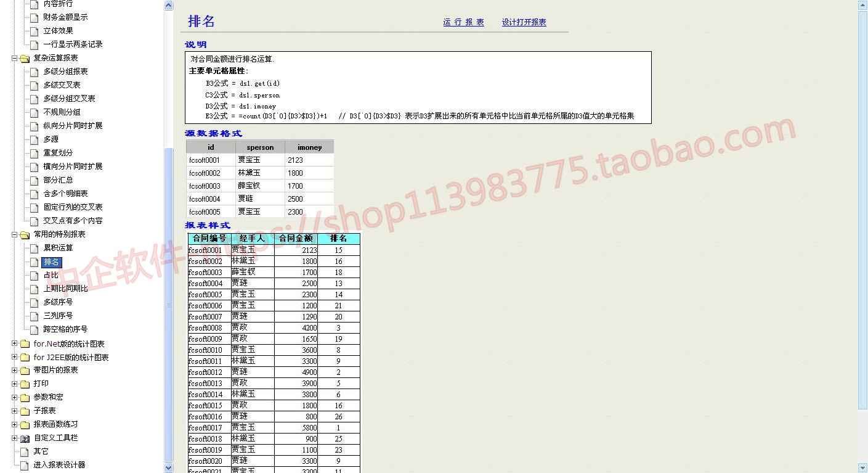Pick the page icon beside 不规则分组

[x=34, y=112]
